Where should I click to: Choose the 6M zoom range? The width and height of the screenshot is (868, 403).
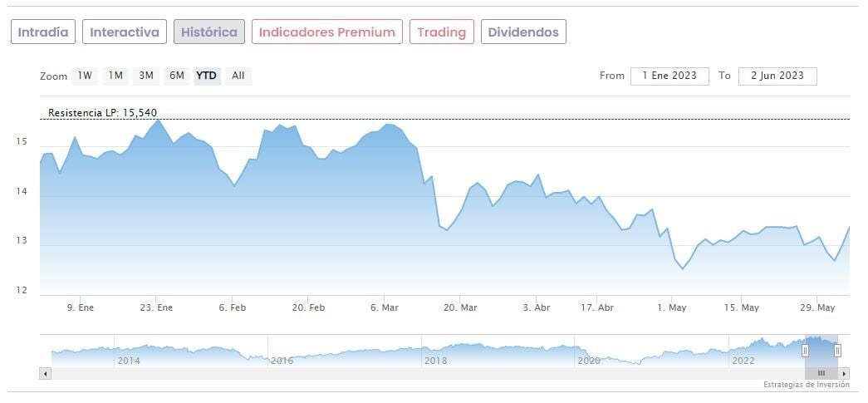[177, 76]
